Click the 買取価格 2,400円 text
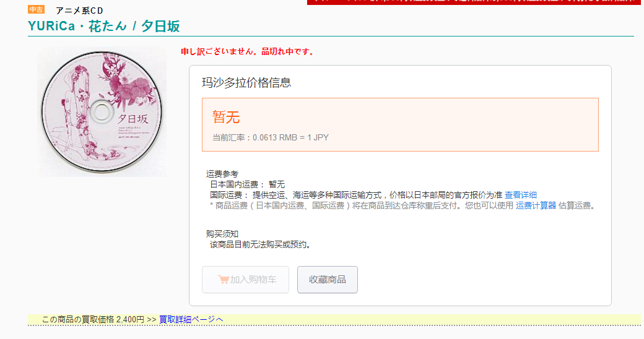This screenshot has width=644, height=339. tap(113, 319)
